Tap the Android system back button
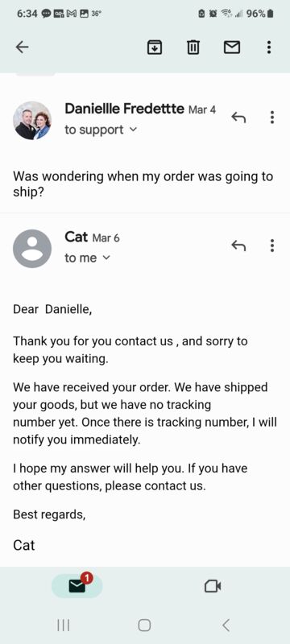This screenshot has height=644, width=290. click(226, 625)
